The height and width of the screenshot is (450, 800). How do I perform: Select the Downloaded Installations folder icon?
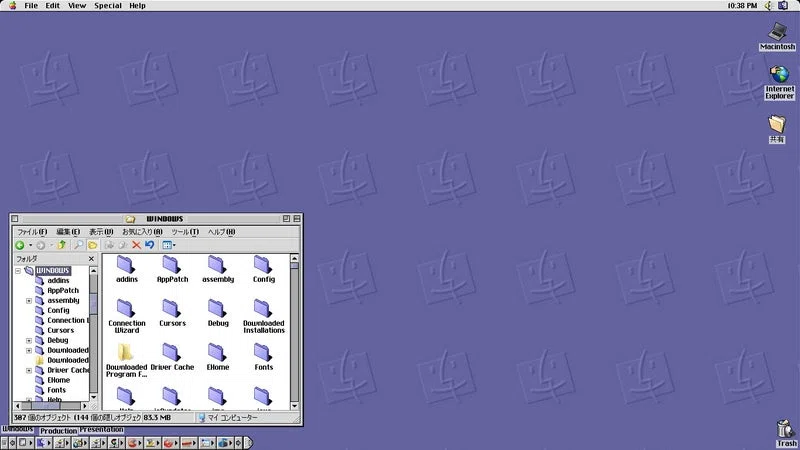(x=263, y=309)
